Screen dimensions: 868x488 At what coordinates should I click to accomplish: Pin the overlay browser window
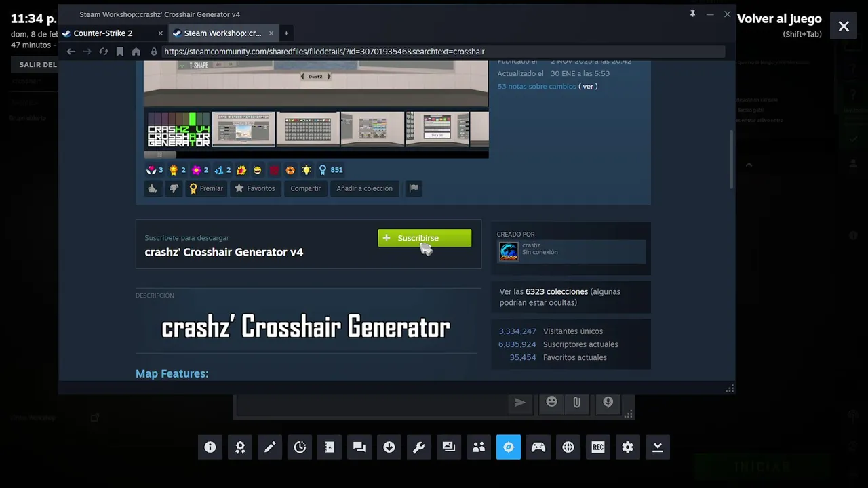click(x=692, y=14)
